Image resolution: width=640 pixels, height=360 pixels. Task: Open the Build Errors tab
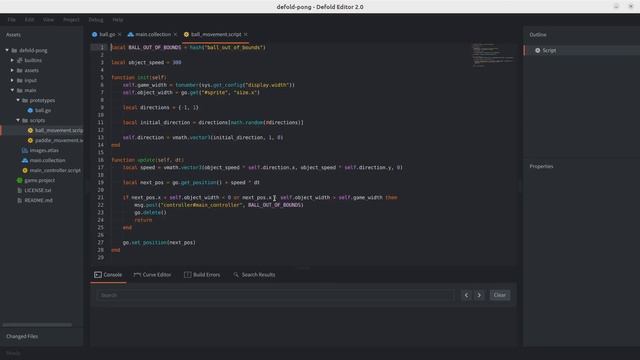202,275
